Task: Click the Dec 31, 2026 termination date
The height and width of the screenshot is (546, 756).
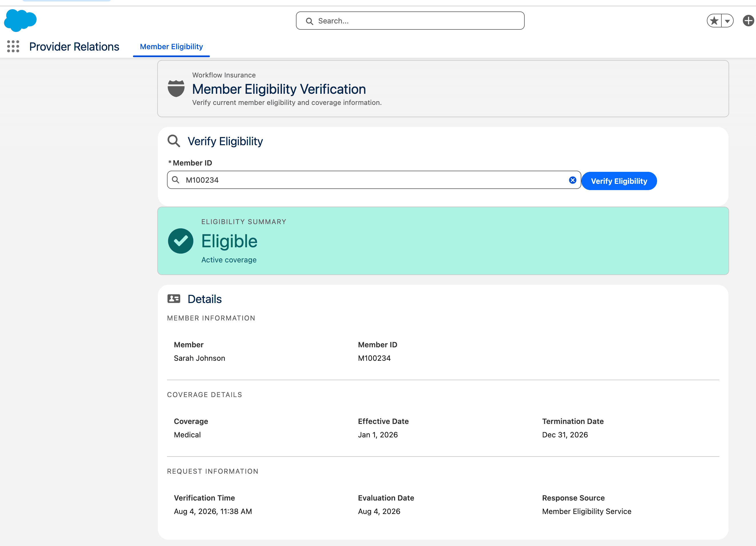Action: tap(565, 435)
